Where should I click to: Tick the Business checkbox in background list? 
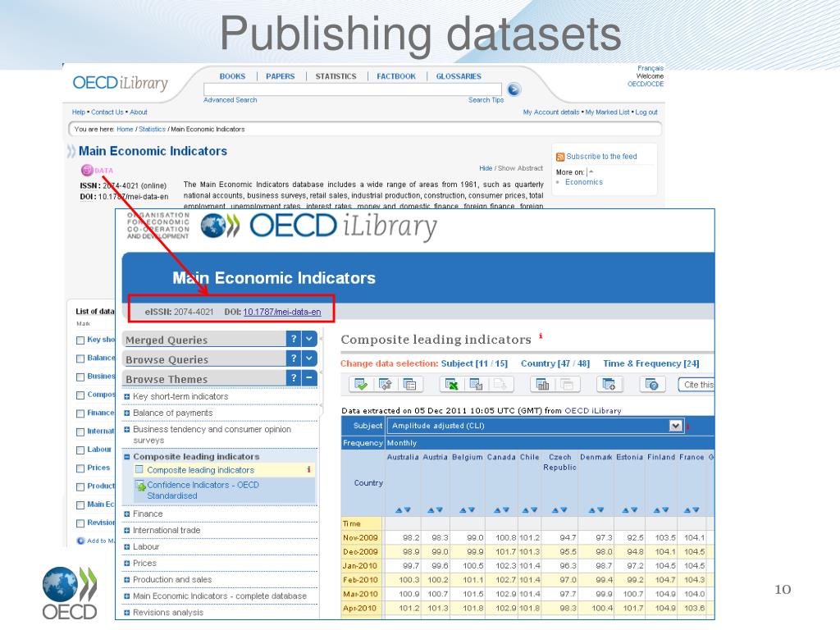click(80, 377)
